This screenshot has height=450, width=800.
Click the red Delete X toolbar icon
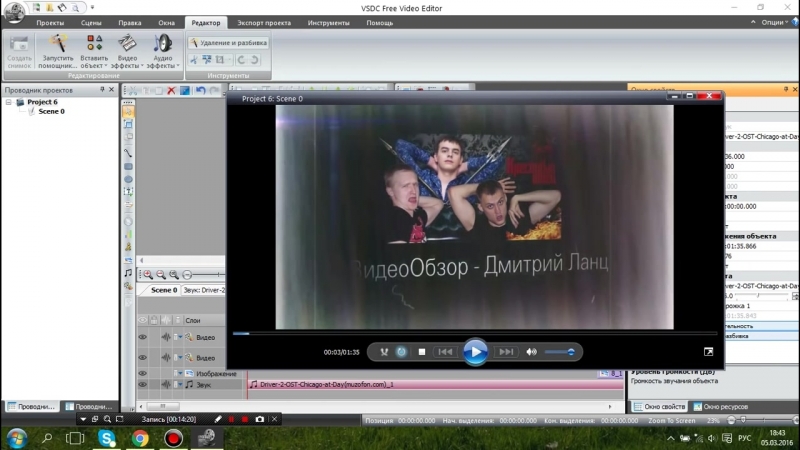[x=171, y=90]
